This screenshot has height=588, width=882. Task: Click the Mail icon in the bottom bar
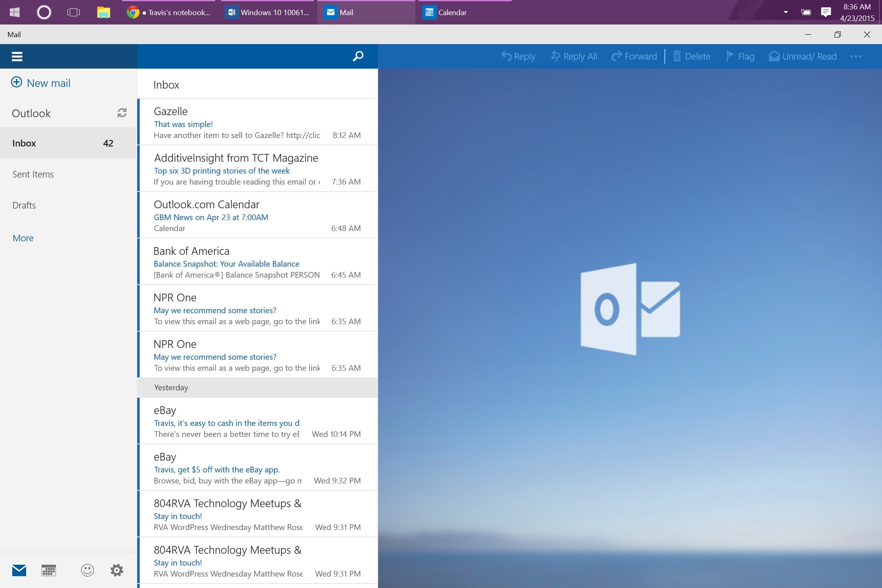pyautogui.click(x=19, y=570)
